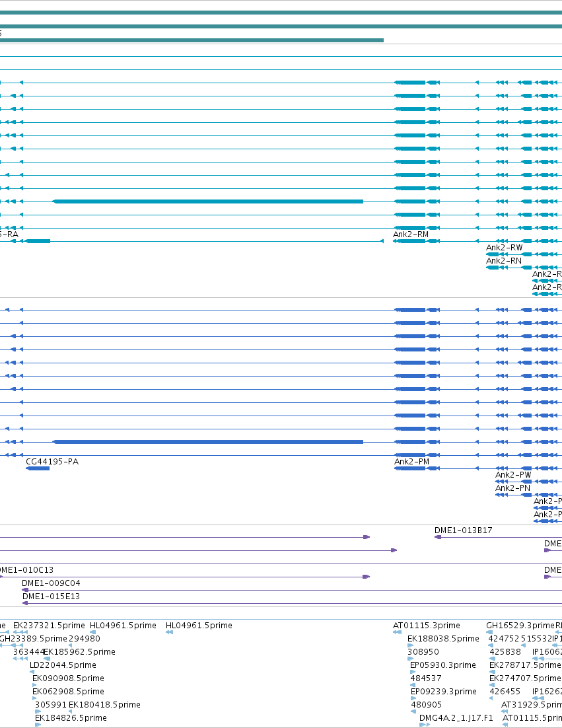
Task: Open the EK185962.5prime EST label
Action: coord(79,652)
